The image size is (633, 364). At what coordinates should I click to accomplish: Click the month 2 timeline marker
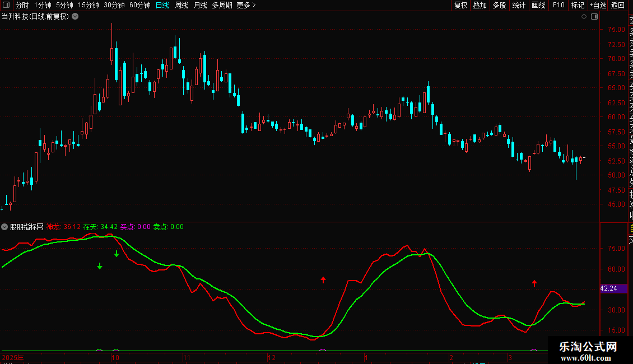click(x=452, y=357)
